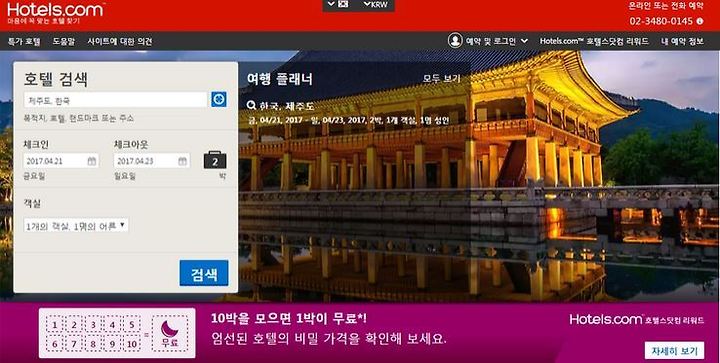Click the 무료 moon free-night icon
720x363 pixels.
(x=170, y=333)
